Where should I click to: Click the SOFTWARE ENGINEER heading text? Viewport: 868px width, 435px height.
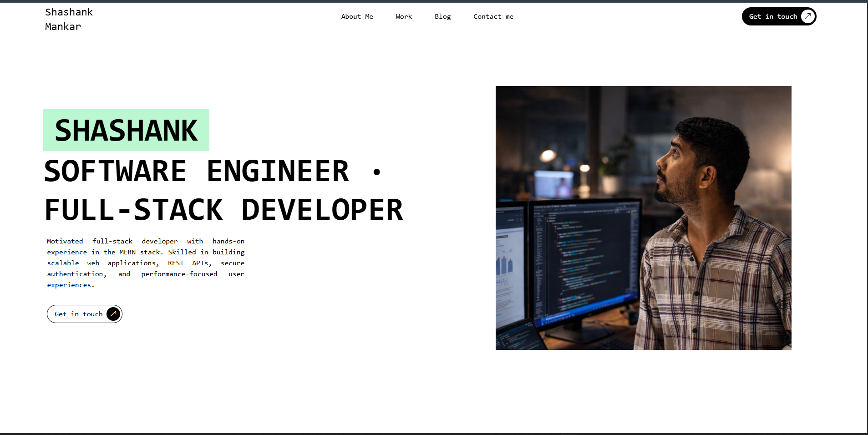pos(197,172)
